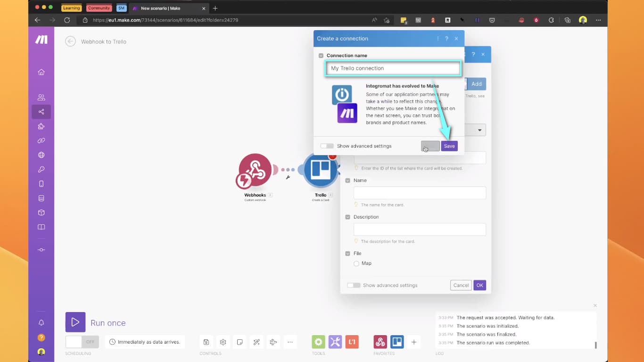Click the Trello module on canvas
This screenshot has width=644, height=362.
pyautogui.click(x=321, y=170)
